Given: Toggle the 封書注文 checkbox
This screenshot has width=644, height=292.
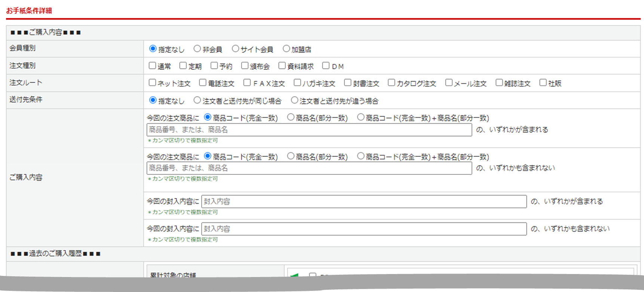Looking at the screenshot, I should [x=348, y=82].
